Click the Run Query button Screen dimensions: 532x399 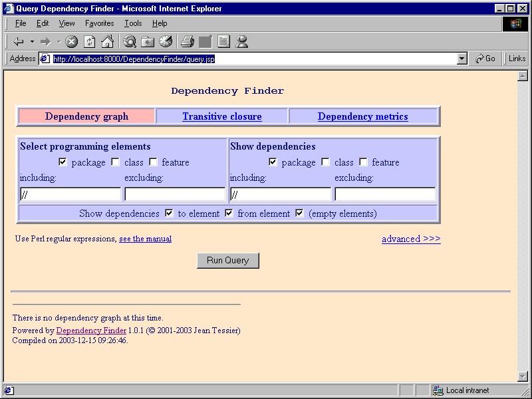(227, 260)
